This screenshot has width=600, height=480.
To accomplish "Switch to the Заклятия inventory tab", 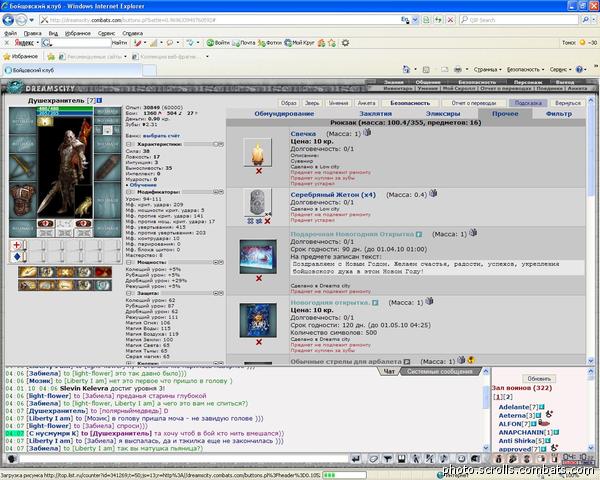I will (x=375, y=114).
